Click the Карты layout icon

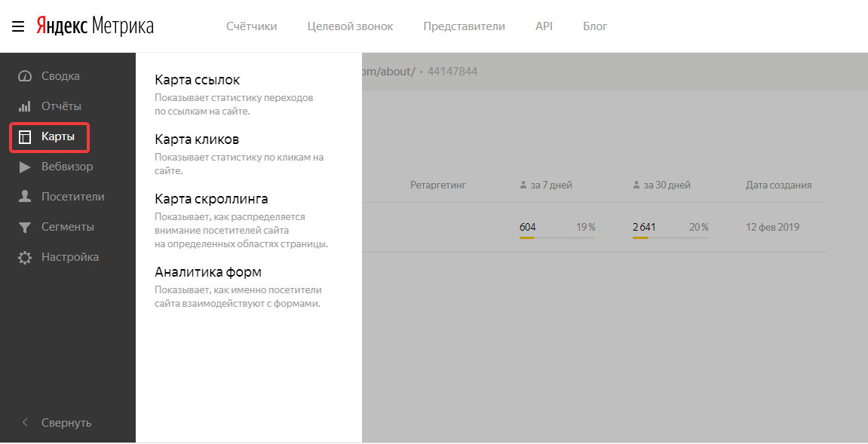click(24, 136)
